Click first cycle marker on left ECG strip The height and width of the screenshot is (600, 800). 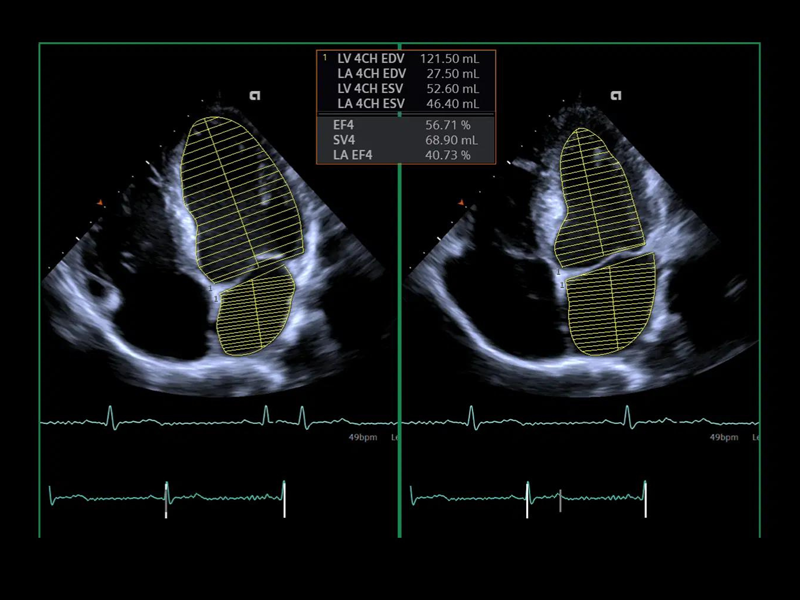pyautogui.click(x=166, y=499)
